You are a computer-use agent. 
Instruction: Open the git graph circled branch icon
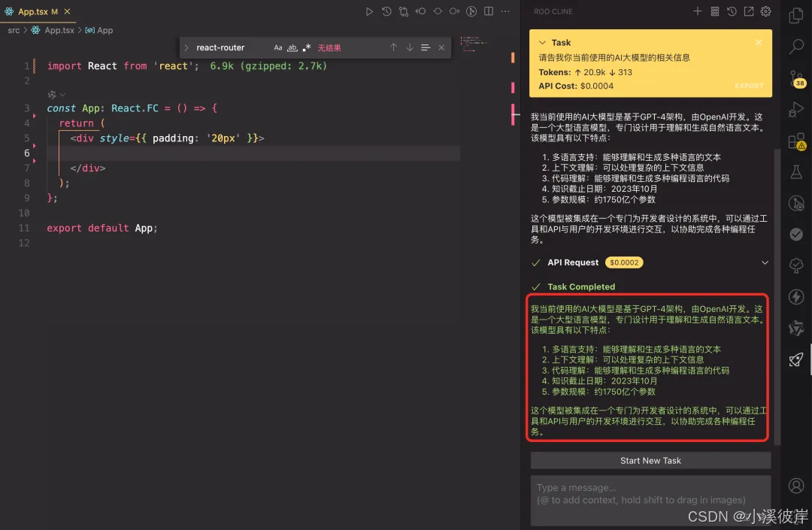[x=471, y=11]
